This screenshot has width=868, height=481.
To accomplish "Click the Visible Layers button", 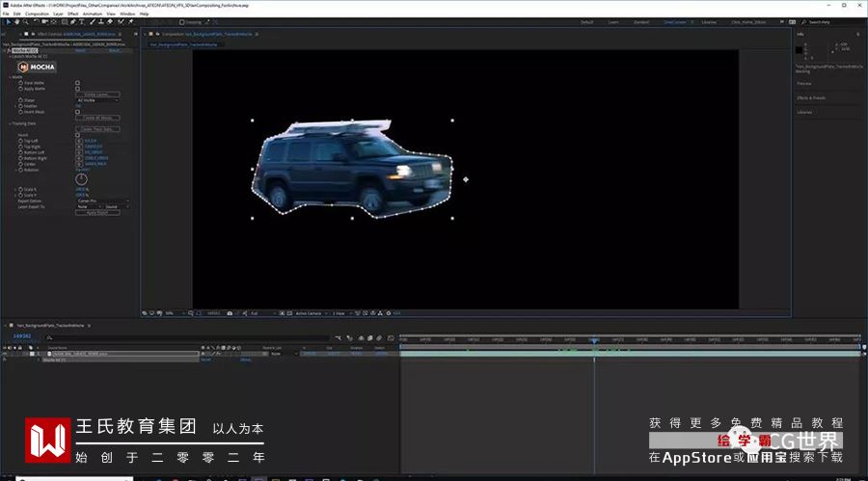I will tap(97, 94).
